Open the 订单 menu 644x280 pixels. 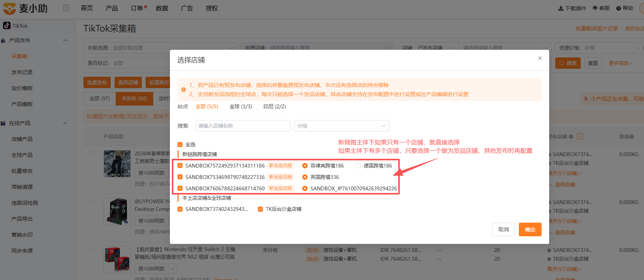tap(137, 8)
